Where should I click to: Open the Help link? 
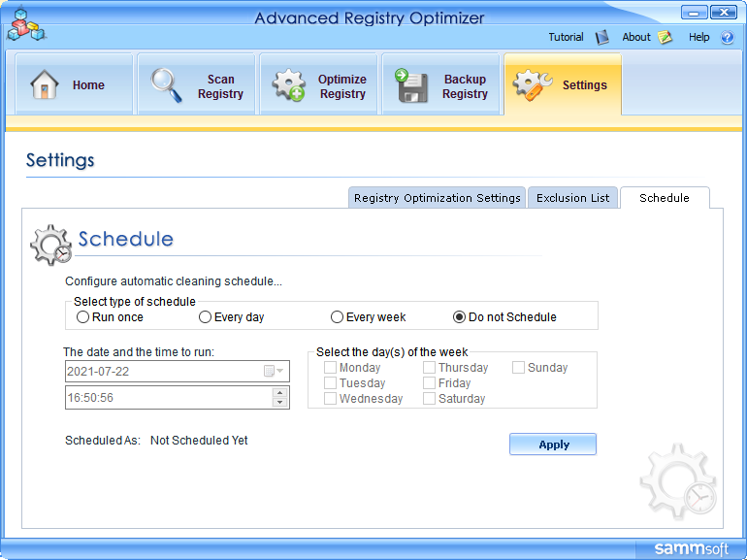tap(698, 37)
